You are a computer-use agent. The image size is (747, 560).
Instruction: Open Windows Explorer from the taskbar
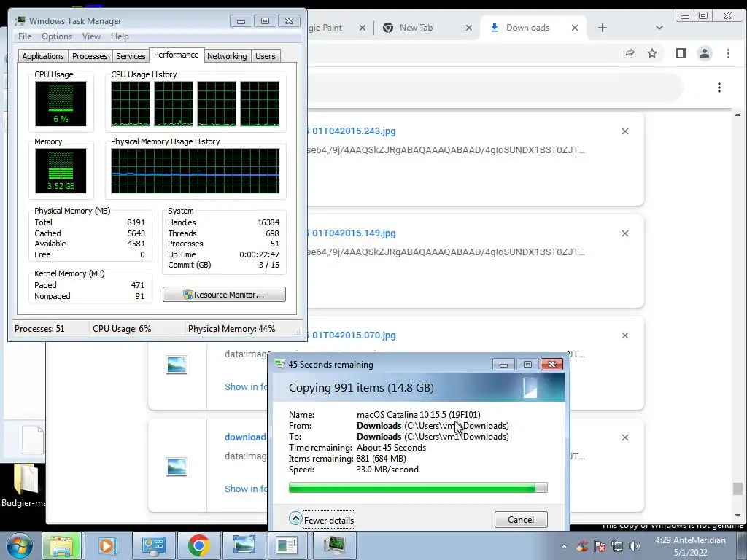click(61, 545)
